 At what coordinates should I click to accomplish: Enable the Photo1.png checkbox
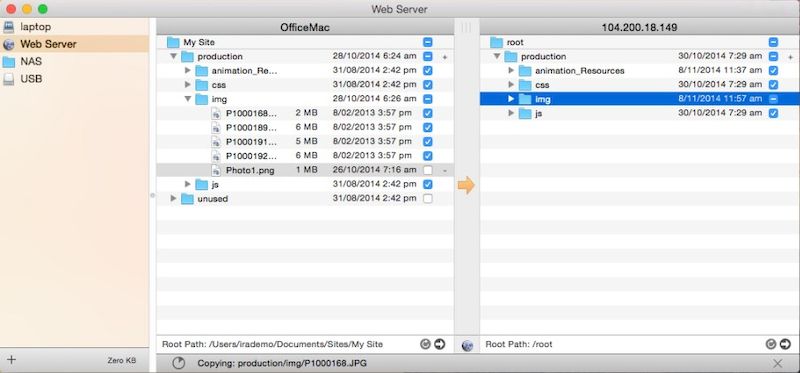tap(428, 170)
